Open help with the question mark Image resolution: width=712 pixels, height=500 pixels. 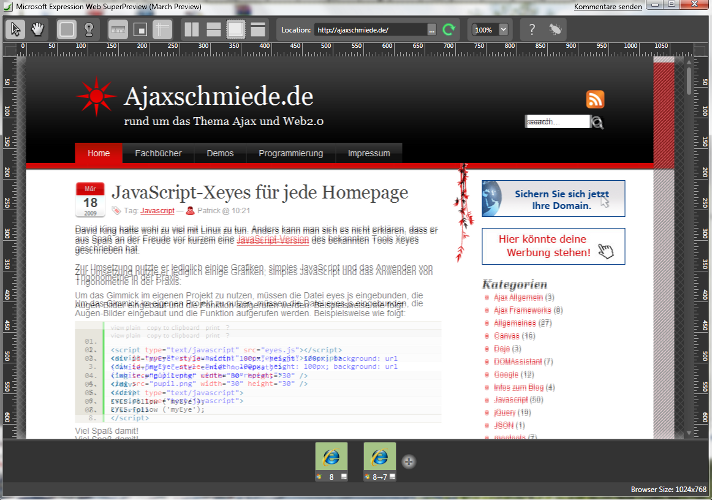(x=532, y=30)
